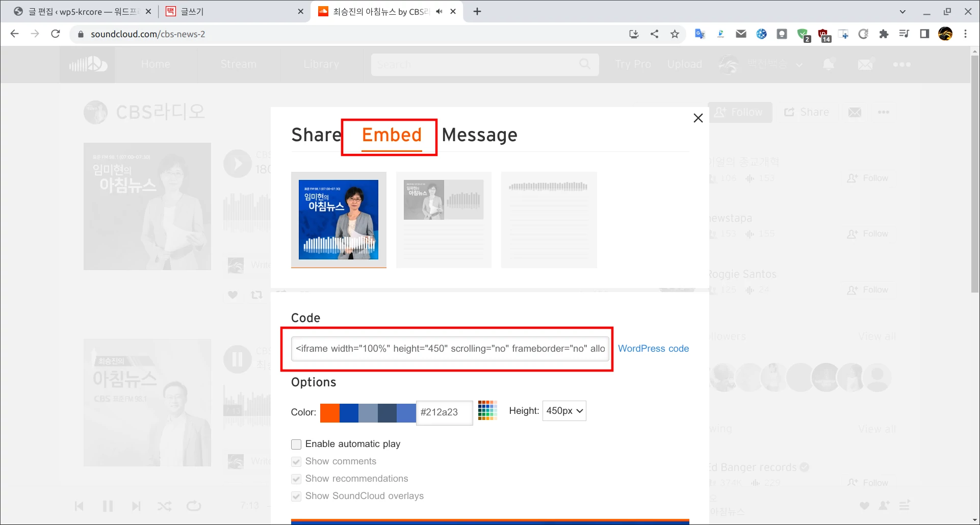
Task: Pick the dark blue color swatch
Action: pyautogui.click(x=349, y=413)
